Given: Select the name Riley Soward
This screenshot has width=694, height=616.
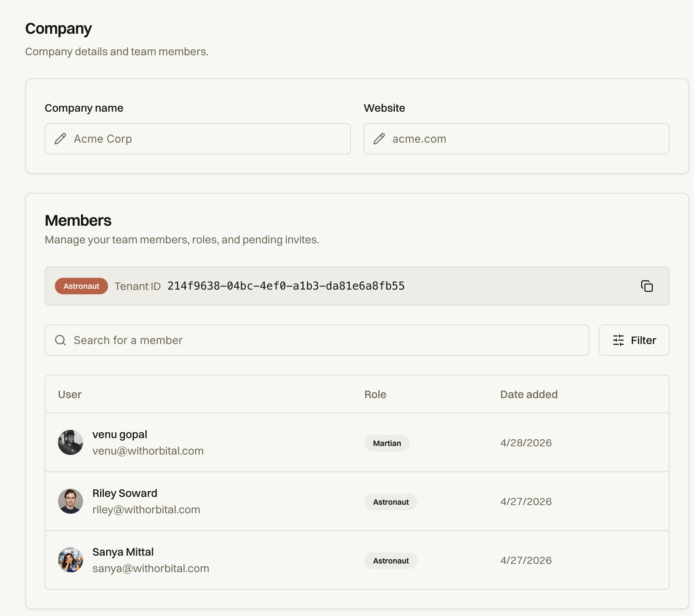Looking at the screenshot, I should pyautogui.click(x=125, y=493).
